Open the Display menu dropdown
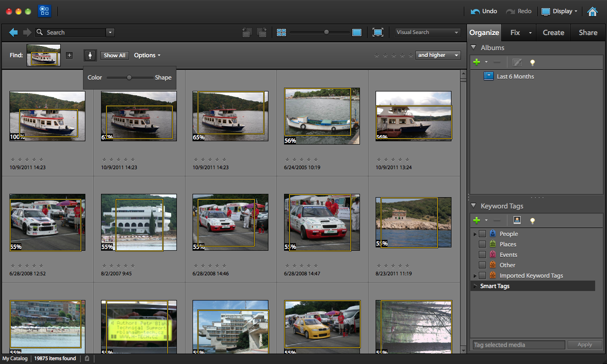 coord(560,11)
